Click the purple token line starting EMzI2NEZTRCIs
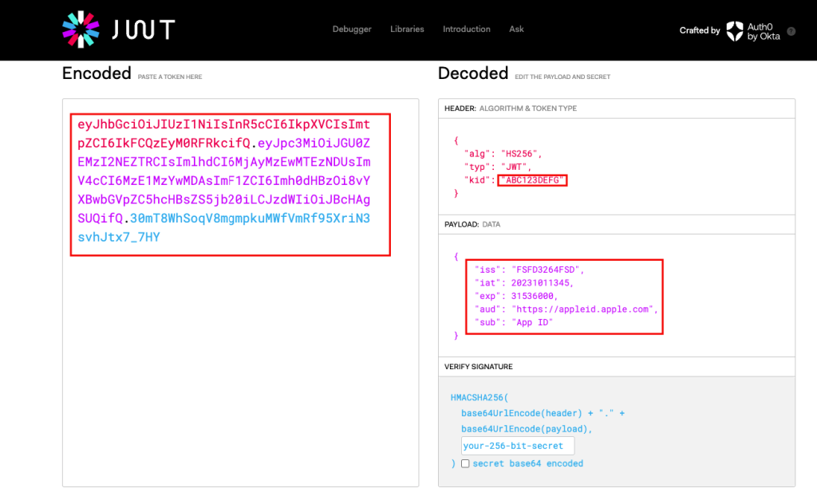The image size is (817, 504). click(x=223, y=162)
